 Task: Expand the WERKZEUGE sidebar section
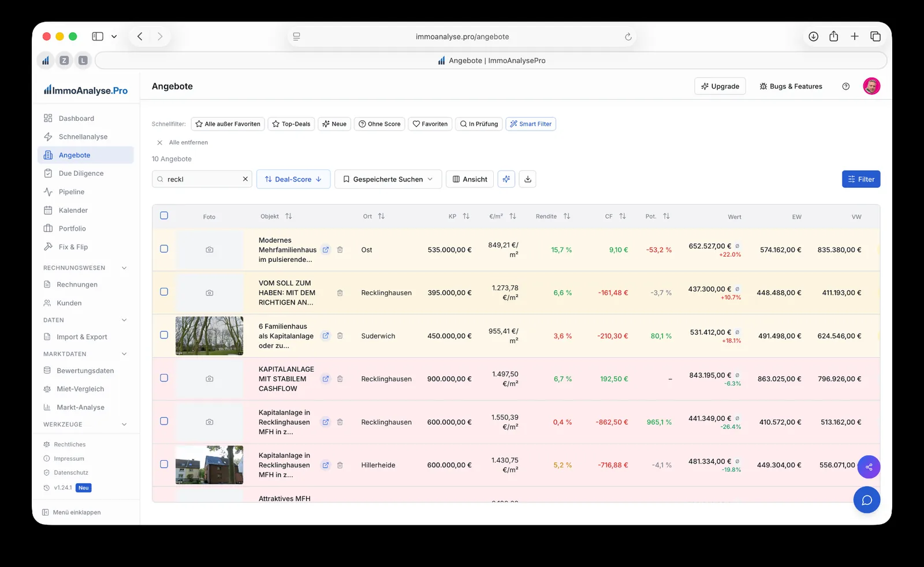click(x=124, y=425)
